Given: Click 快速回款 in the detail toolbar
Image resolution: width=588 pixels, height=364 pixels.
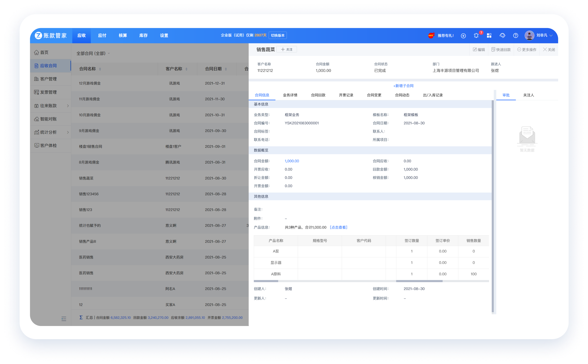Looking at the screenshot, I should coord(501,50).
